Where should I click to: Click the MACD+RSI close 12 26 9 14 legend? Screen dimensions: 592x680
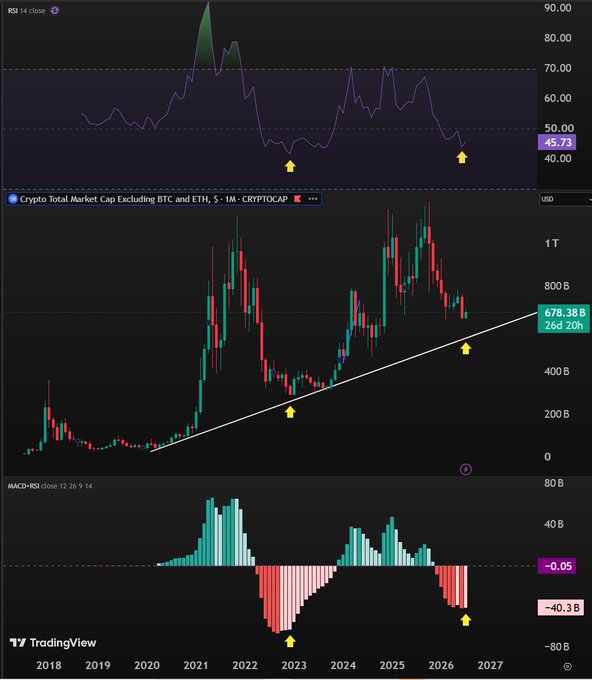tap(50, 486)
